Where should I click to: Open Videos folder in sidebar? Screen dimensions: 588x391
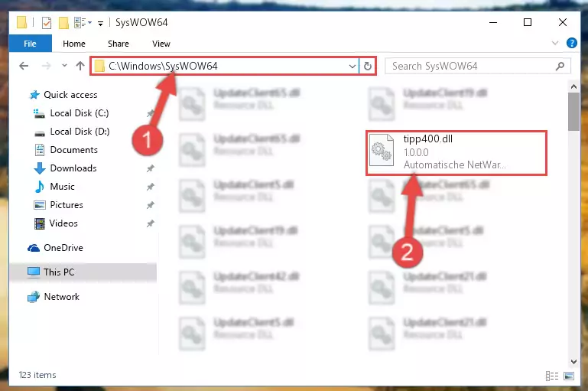[x=63, y=223]
